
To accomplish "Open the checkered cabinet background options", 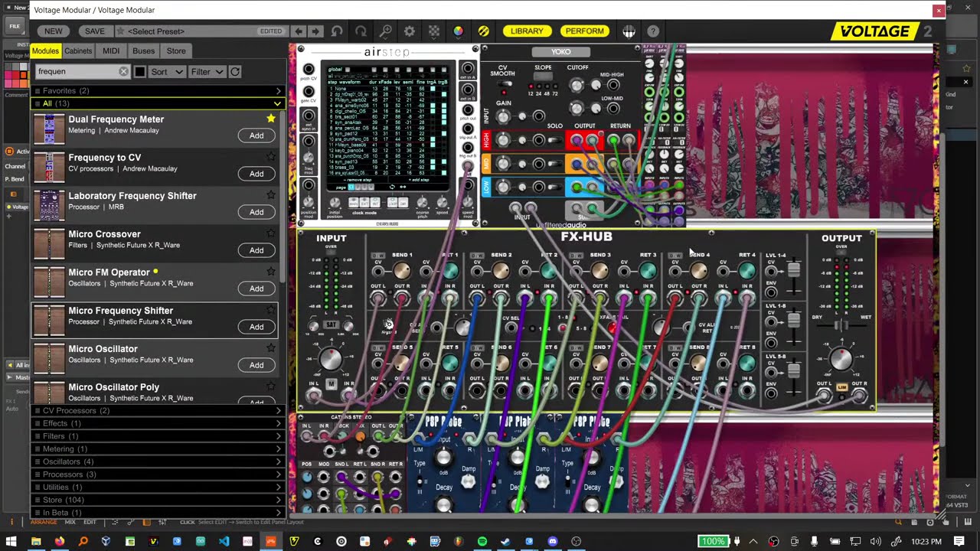I will pyautogui.click(x=434, y=31).
